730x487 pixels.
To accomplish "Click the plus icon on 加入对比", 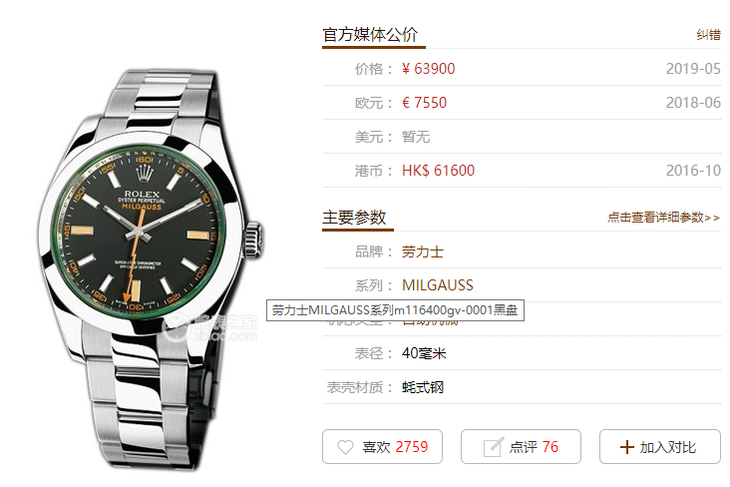I will pos(627,447).
